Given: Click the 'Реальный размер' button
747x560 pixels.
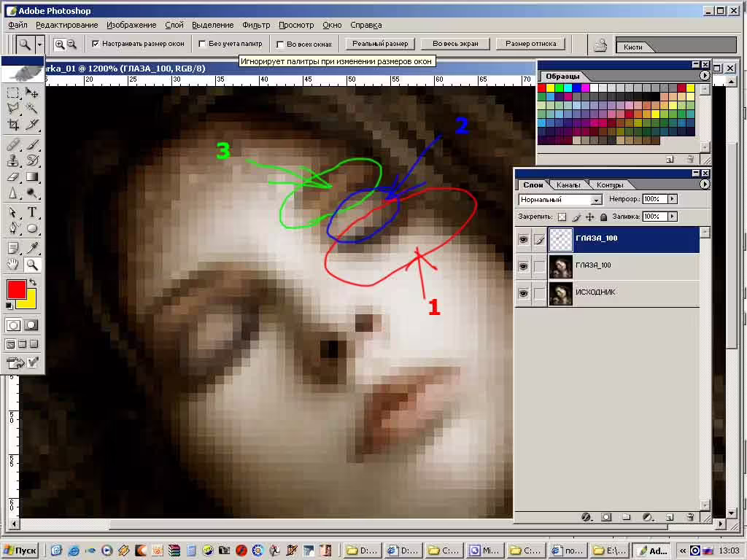Looking at the screenshot, I should (x=380, y=44).
